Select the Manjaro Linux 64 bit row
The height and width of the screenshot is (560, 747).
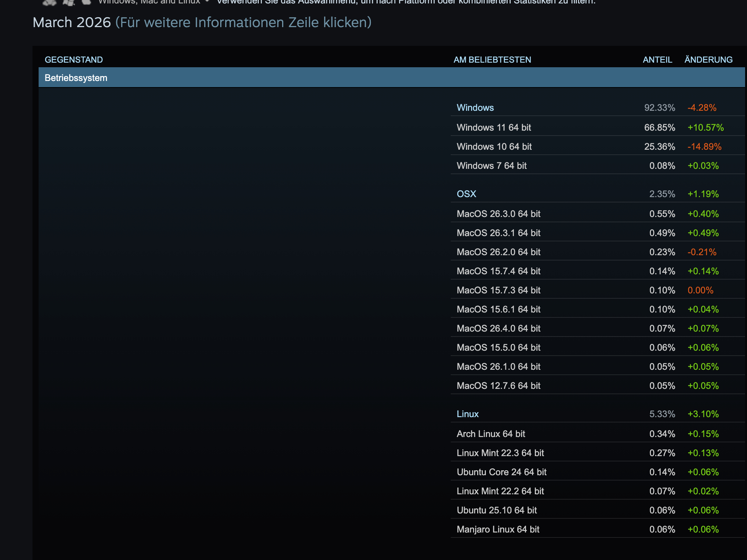pos(498,529)
